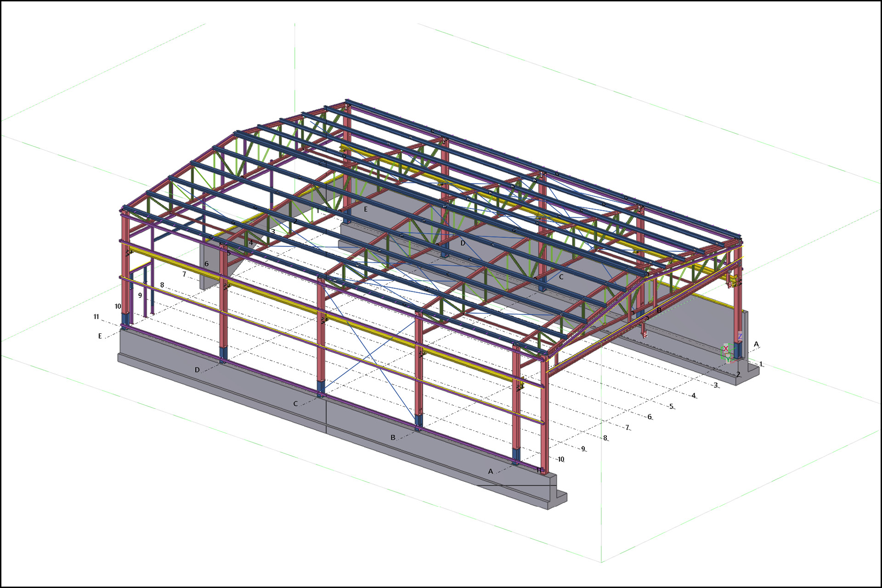Click the green Y axis label of work plane symbol
The width and height of the screenshot is (882, 588).
click(x=728, y=359)
